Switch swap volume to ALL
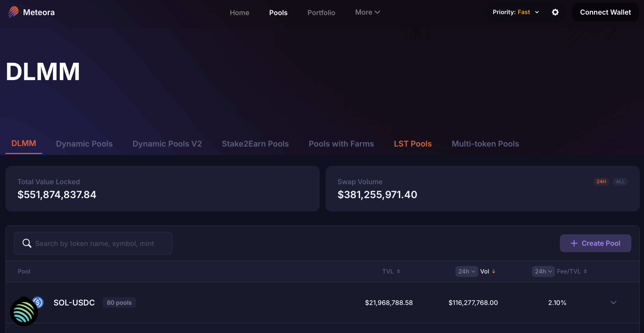The height and width of the screenshot is (333, 644). click(620, 181)
